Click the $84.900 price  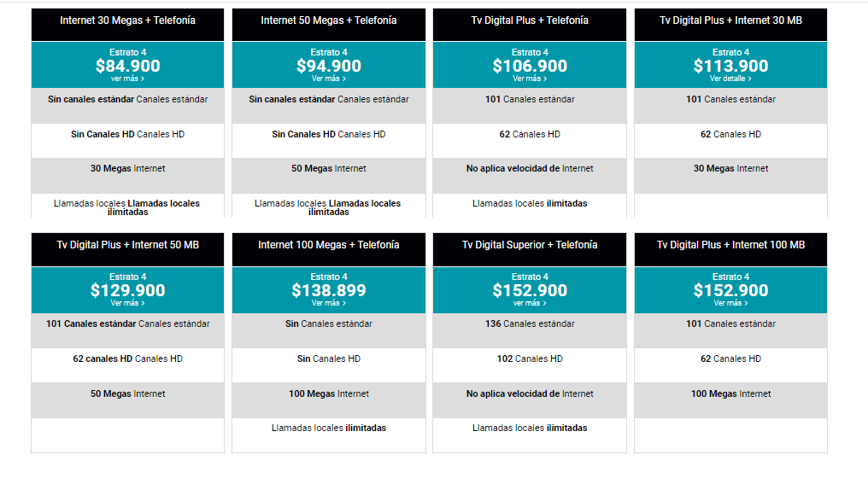[x=128, y=66]
